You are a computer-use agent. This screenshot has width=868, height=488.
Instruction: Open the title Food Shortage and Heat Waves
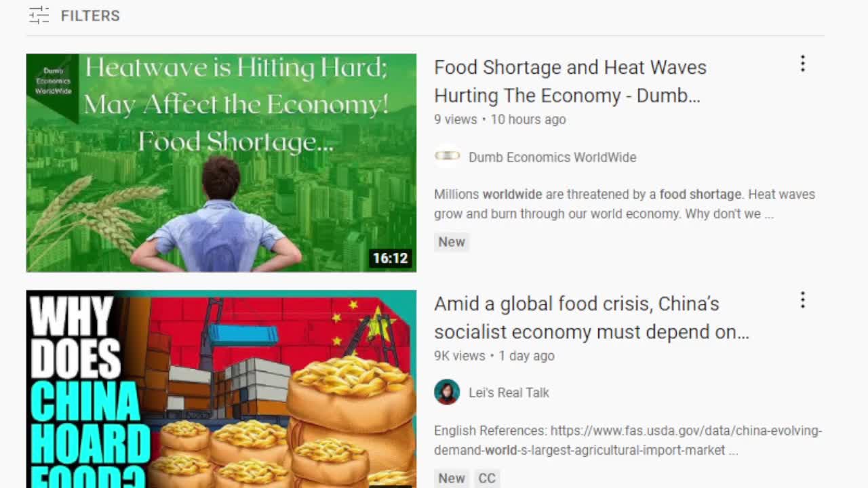[570, 81]
